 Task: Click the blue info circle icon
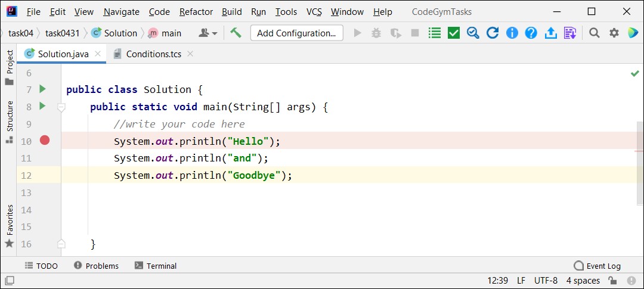(x=512, y=33)
